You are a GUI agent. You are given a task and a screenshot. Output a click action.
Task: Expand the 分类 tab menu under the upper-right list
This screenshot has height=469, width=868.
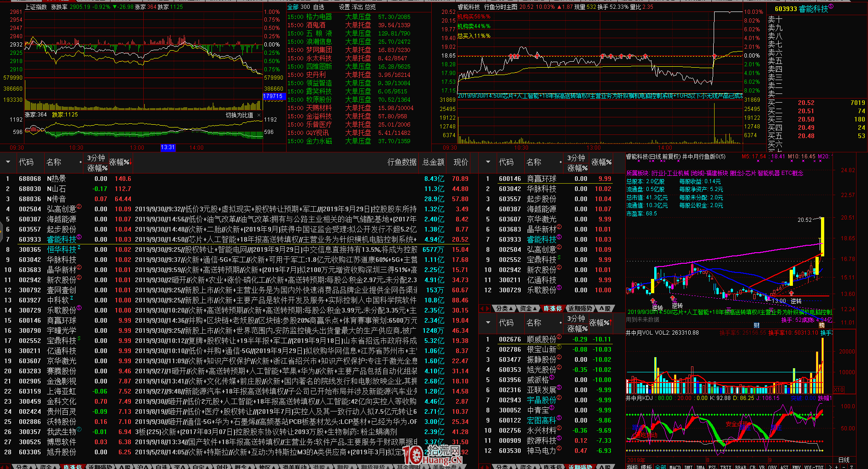click(x=504, y=308)
